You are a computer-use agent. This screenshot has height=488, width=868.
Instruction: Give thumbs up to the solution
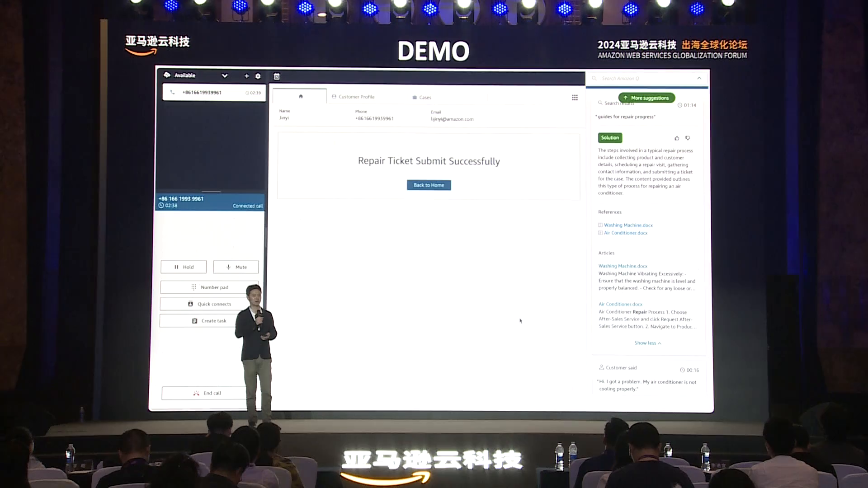click(x=677, y=138)
